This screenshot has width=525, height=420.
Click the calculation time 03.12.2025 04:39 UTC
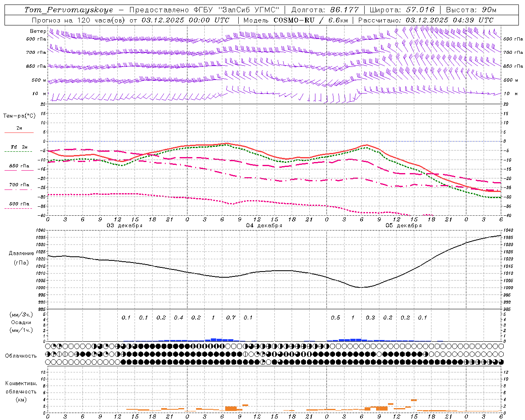pyautogui.click(x=450, y=20)
